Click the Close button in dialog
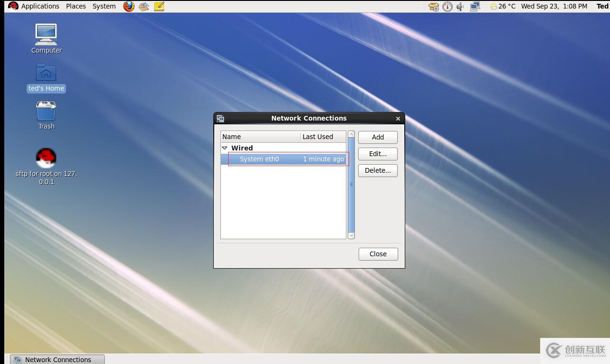The image size is (610, 364). [x=378, y=254]
